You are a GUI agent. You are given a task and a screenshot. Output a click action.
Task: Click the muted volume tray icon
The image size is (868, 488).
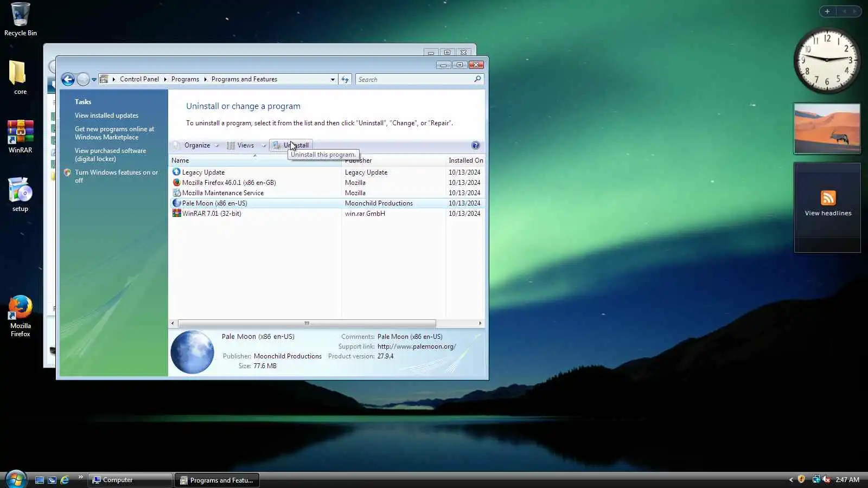[826, 479]
